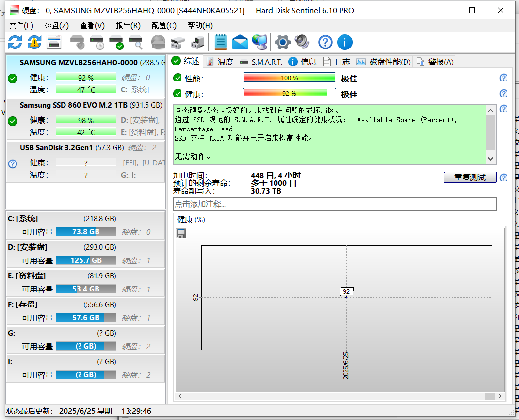Open the teal notepad report icon
Viewport: 519px width, 420px height.
pos(220,42)
